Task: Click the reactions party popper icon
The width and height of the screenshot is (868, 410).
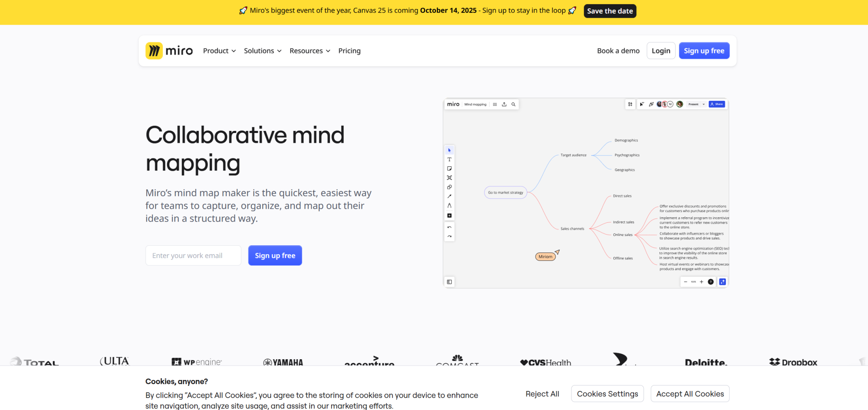Action: tap(651, 104)
